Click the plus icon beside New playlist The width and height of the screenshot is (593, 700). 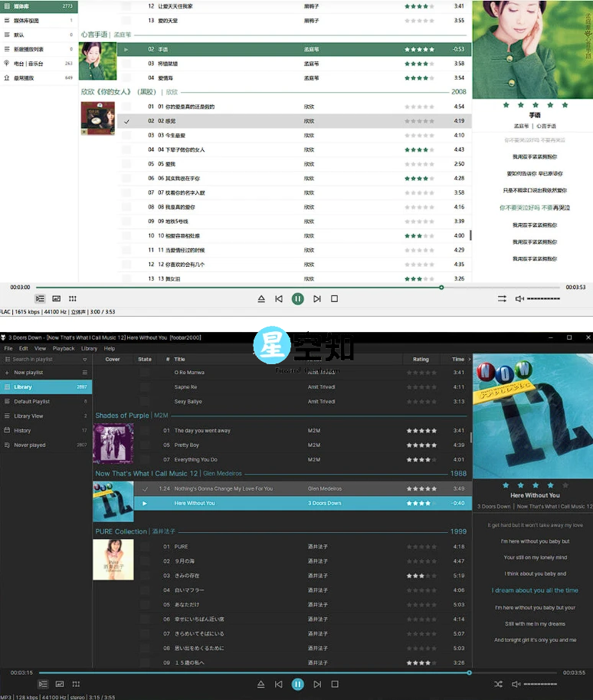pyautogui.click(x=7, y=373)
